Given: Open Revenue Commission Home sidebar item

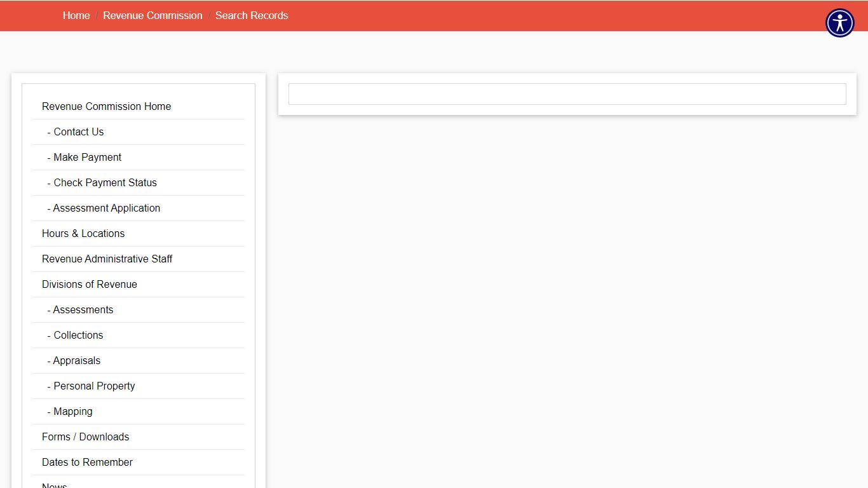Looking at the screenshot, I should pos(138,107).
